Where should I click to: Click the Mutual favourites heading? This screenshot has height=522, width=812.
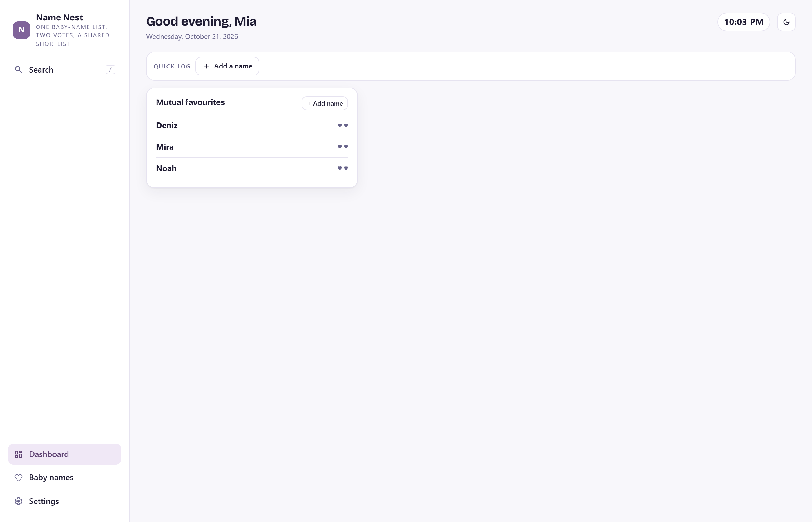pyautogui.click(x=191, y=102)
